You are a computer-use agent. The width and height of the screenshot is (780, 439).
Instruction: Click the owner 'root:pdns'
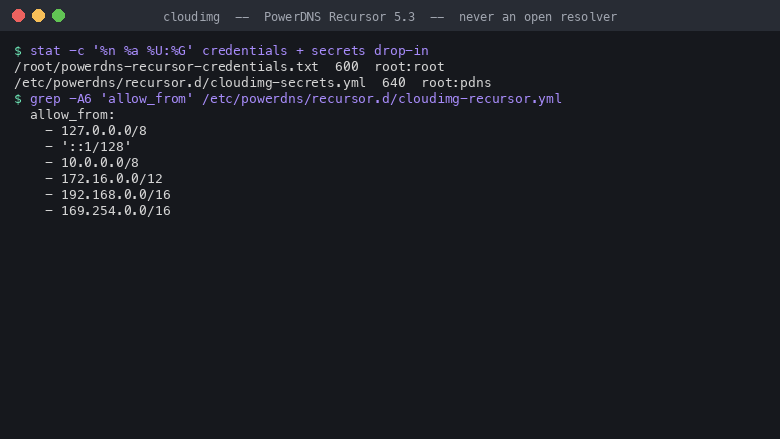tap(456, 83)
